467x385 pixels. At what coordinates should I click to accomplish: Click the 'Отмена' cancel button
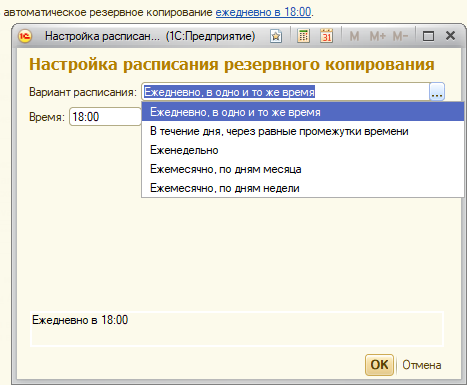[422, 365]
